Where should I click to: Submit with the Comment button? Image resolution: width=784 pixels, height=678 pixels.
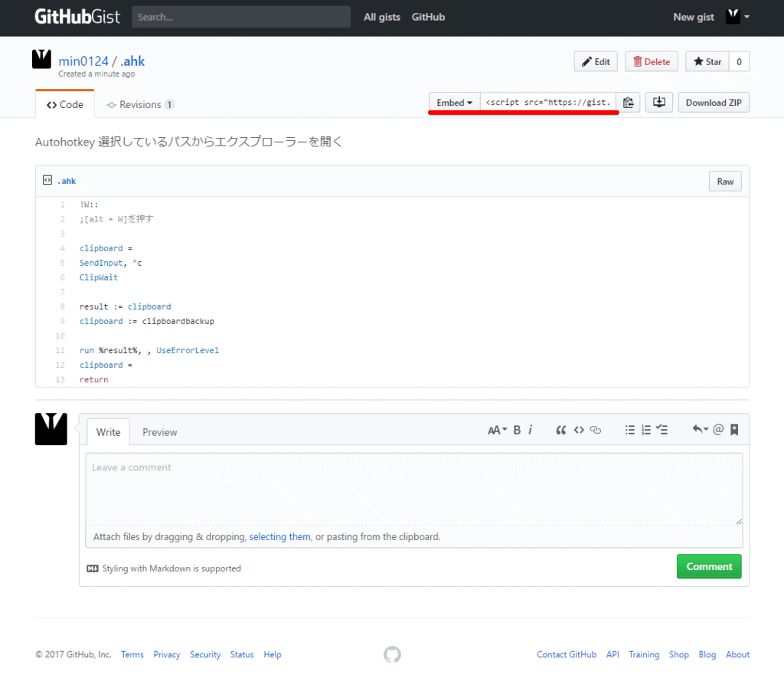[x=709, y=566]
